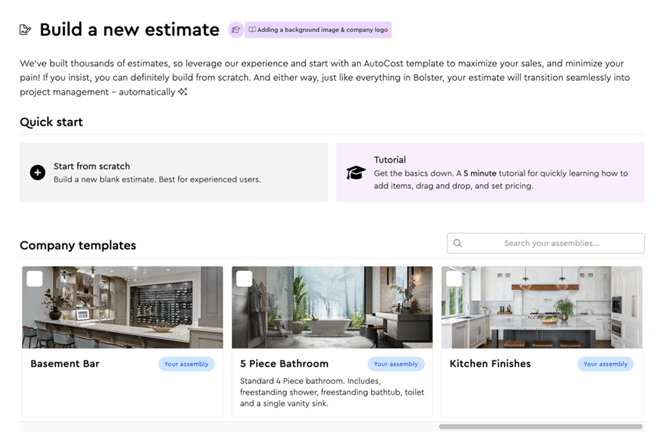Click the magnifier icon in the assemblies search
The image size is (670, 445).
tap(458, 243)
